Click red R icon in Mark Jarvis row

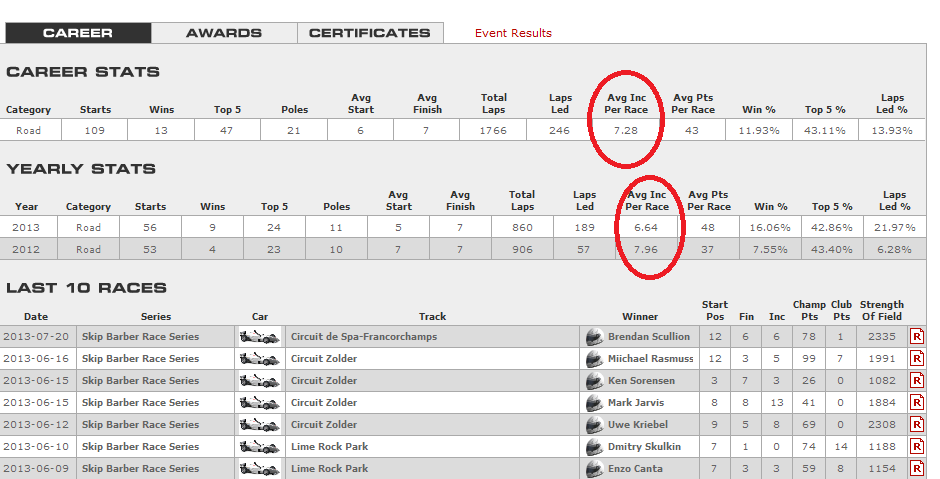916,403
